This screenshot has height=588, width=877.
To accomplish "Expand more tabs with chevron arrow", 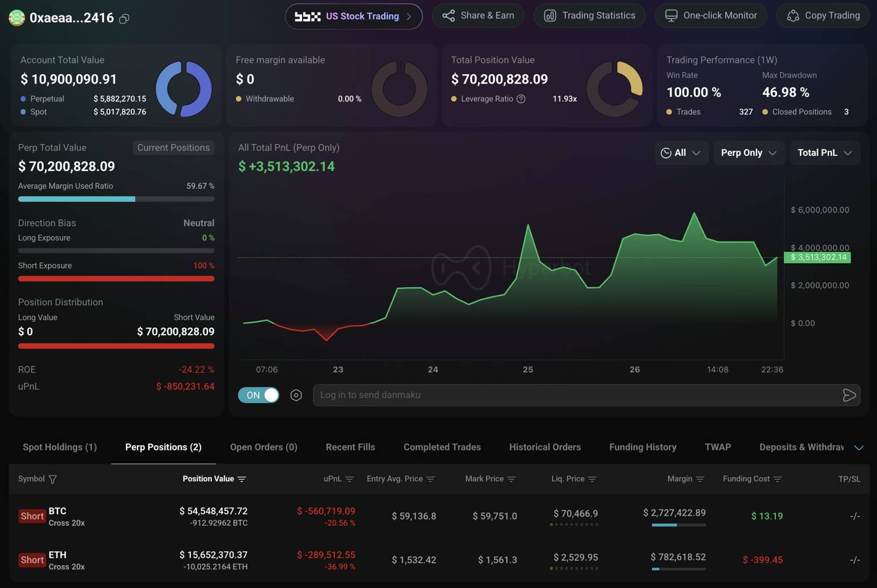I will click(x=859, y=448).
